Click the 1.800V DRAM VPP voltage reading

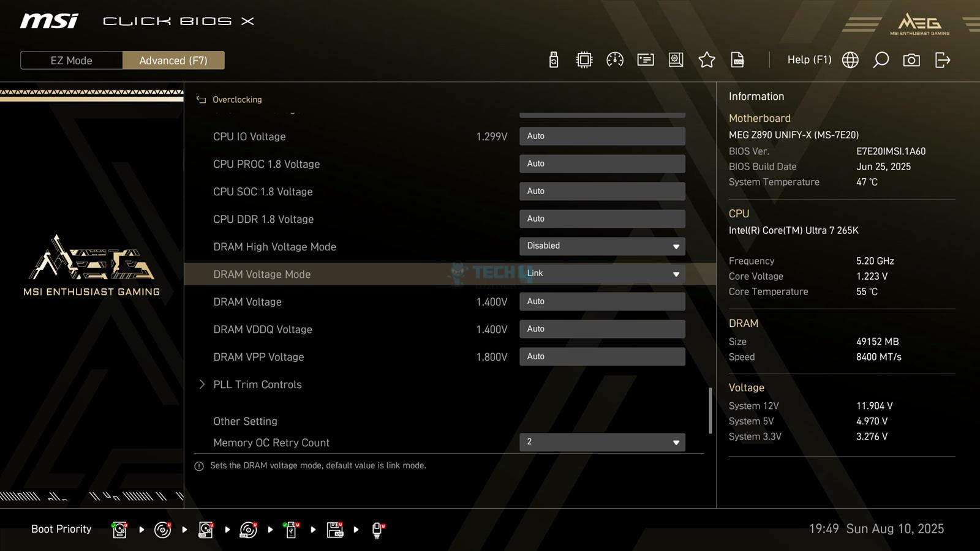click(492, 357)
